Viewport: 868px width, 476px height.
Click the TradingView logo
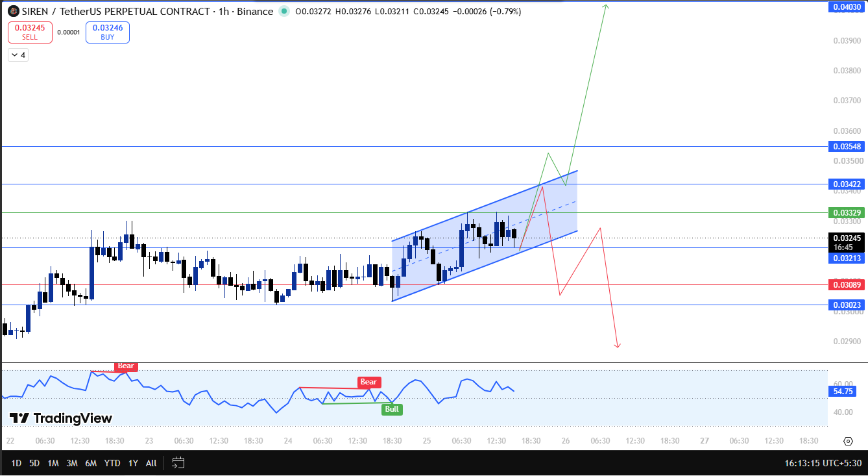click(61, 418)
